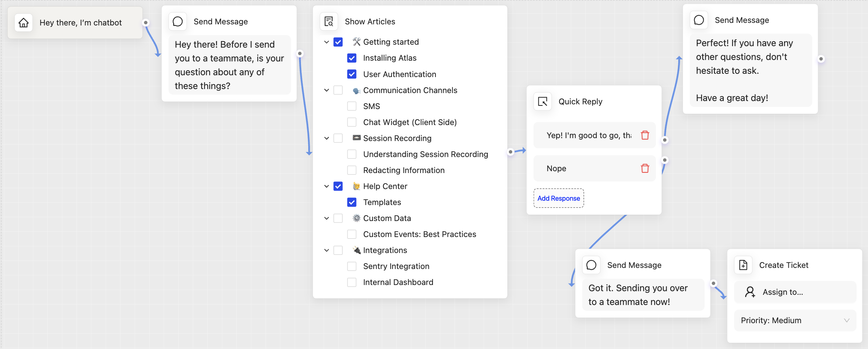The height and width of the screenshot is (349, 868).
Task: Collapse the Integrations category chevron
Action: [x=326, y=250]
